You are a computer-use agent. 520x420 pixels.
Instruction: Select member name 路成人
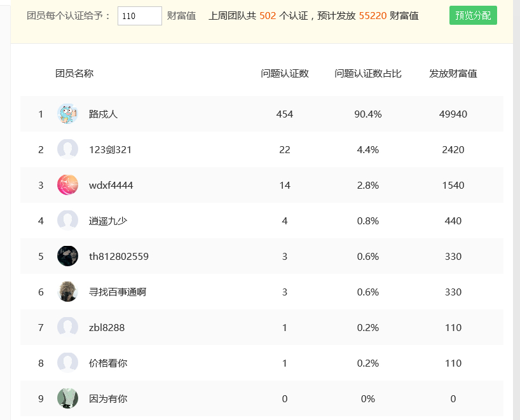click(103, 114)
